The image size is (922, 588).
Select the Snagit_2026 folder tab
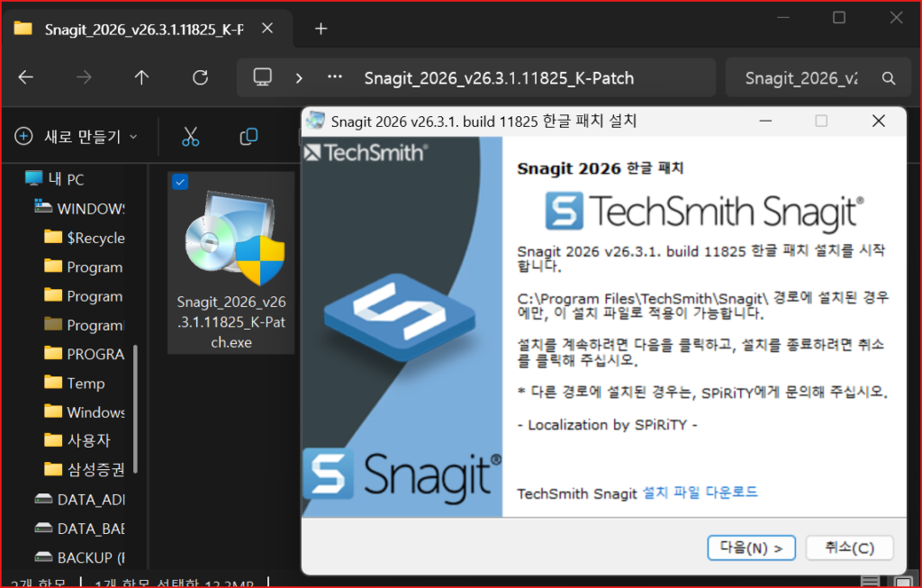coord(146,28)
